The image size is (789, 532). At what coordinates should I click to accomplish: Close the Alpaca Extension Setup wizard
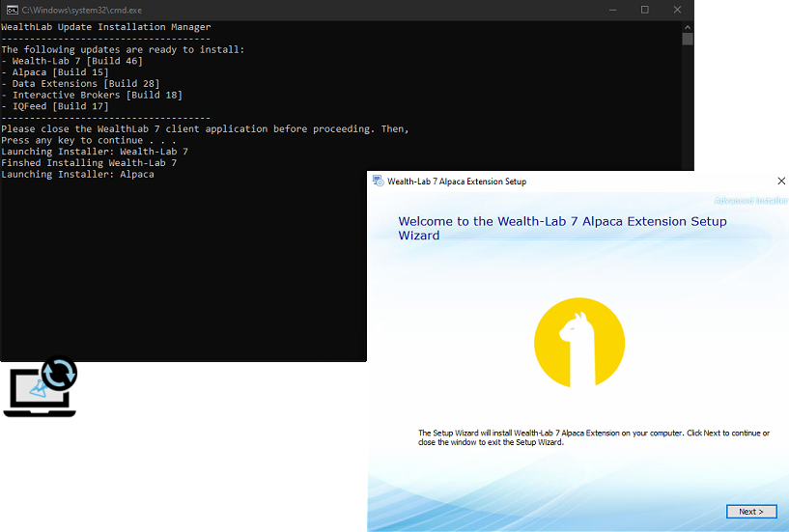coord(780,182)
